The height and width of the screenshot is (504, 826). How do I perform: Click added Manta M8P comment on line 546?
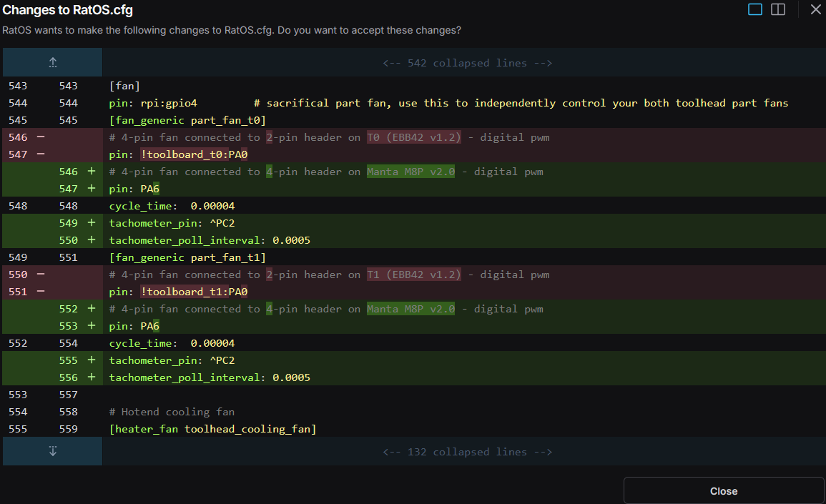326,172
